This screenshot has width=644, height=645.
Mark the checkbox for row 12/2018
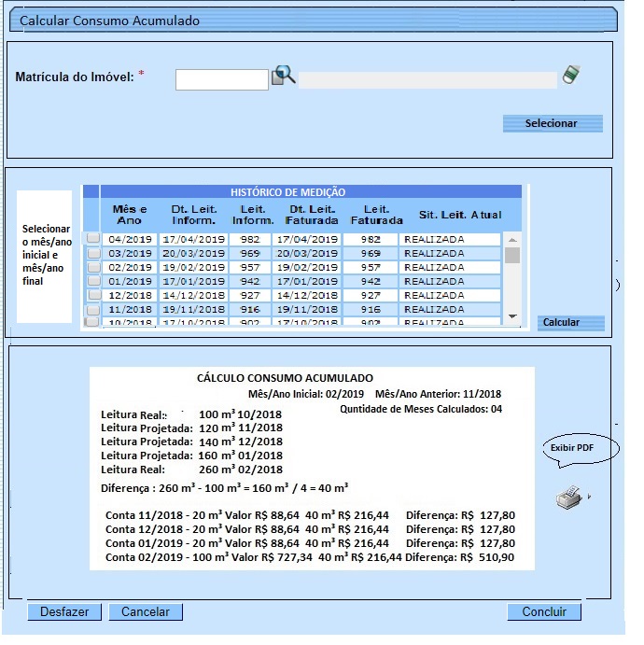pyautogui.click(x=93, y=295)
